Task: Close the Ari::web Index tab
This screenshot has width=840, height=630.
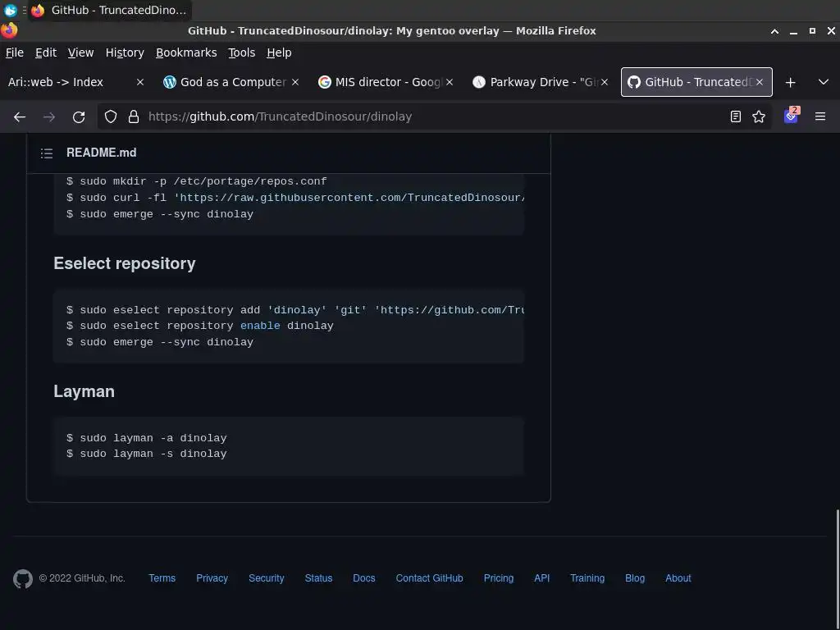Action: (139, 83)
